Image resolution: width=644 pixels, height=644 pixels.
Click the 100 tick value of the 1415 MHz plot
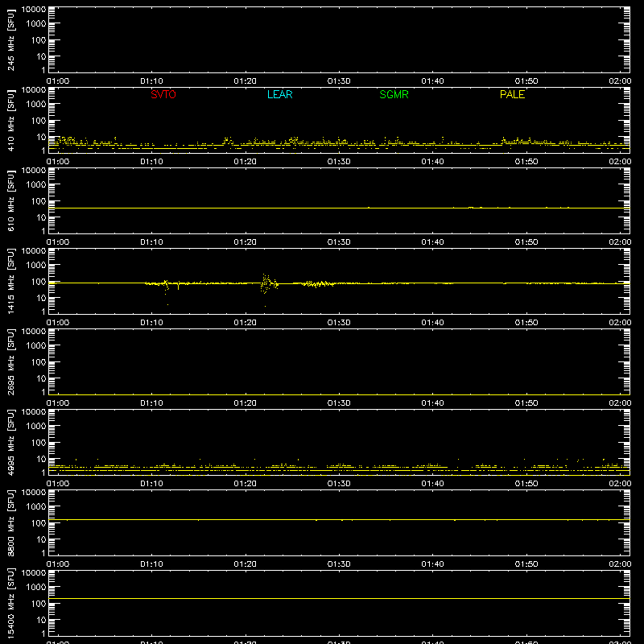pyautogui.click(x=39, y=282)
